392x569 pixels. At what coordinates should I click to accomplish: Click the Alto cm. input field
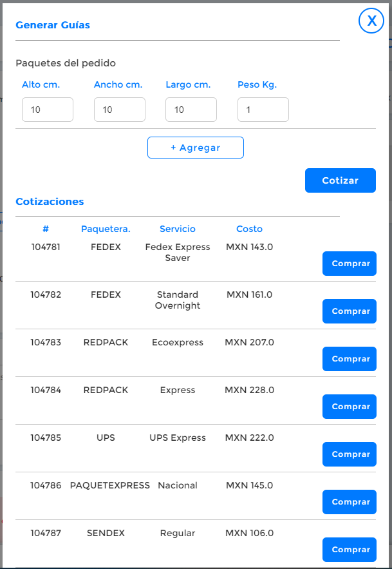48,110
